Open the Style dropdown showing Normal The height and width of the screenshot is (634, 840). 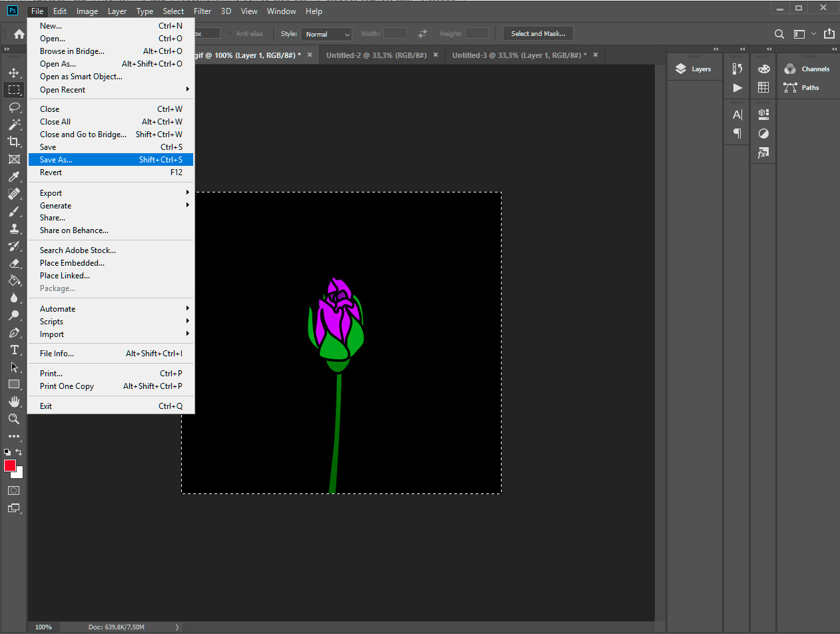click(x=326, y=33)
